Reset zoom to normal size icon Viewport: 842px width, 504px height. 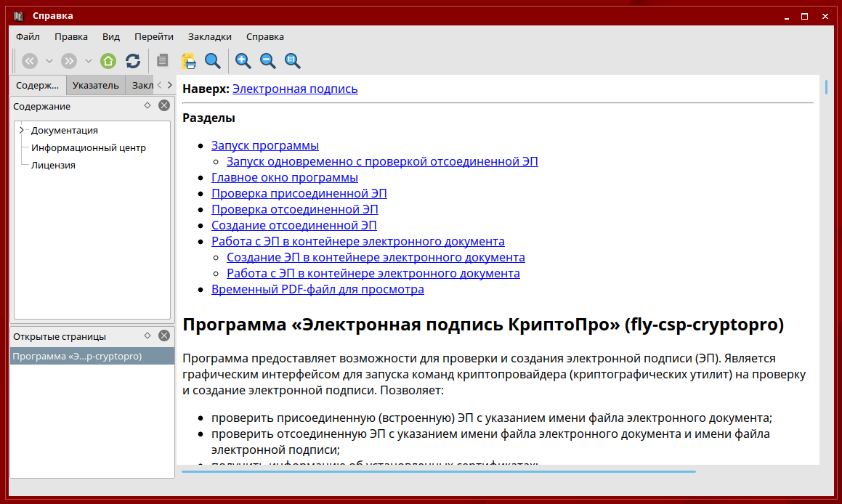293,61
